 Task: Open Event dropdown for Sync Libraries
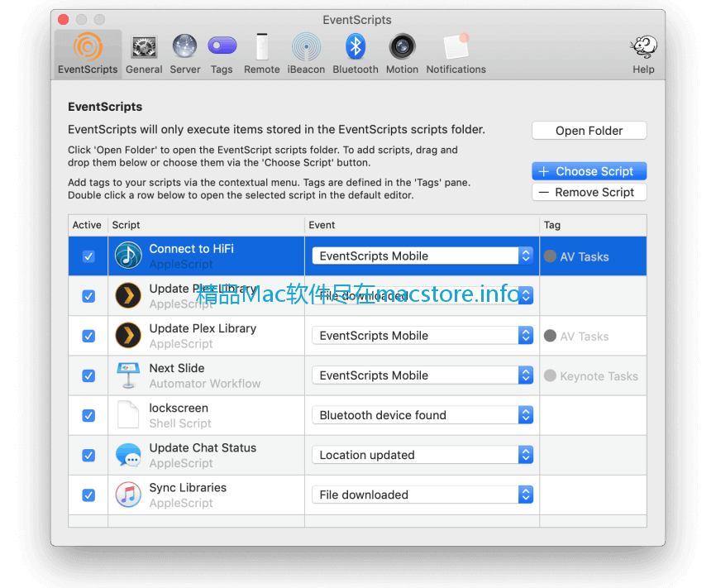coord(422,495)
